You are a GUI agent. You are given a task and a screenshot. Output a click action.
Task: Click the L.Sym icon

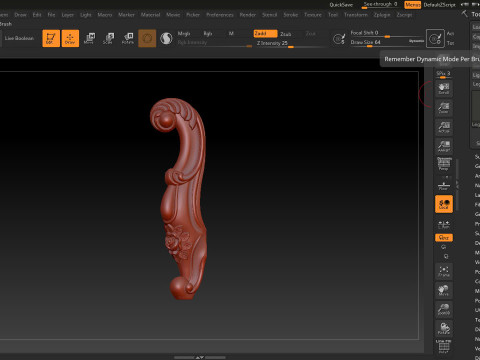(444, 225)
